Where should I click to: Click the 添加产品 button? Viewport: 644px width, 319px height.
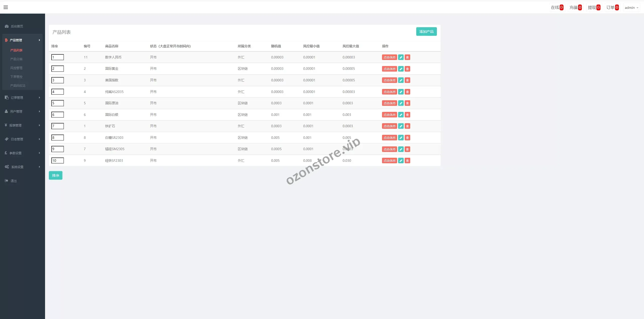(x=426, y=31)
